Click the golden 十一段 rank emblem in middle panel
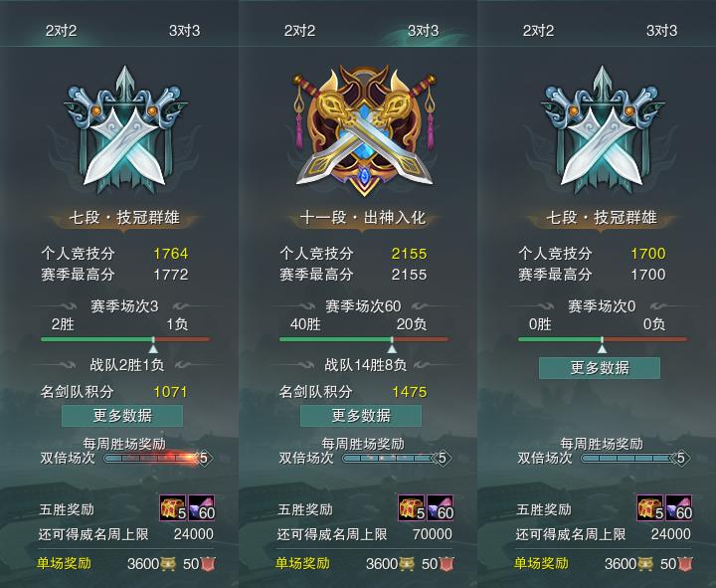This screenshot has height=588, width=716. click(364, 129)
